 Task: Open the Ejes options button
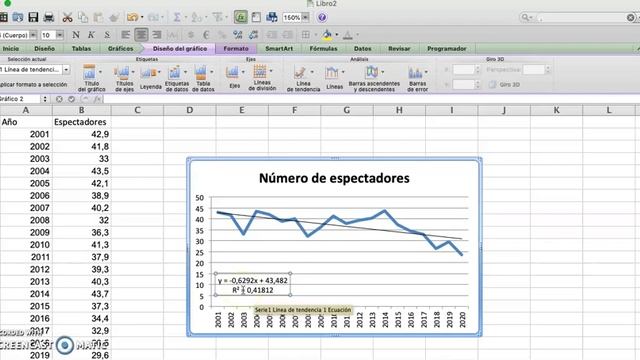coord(234,77)
